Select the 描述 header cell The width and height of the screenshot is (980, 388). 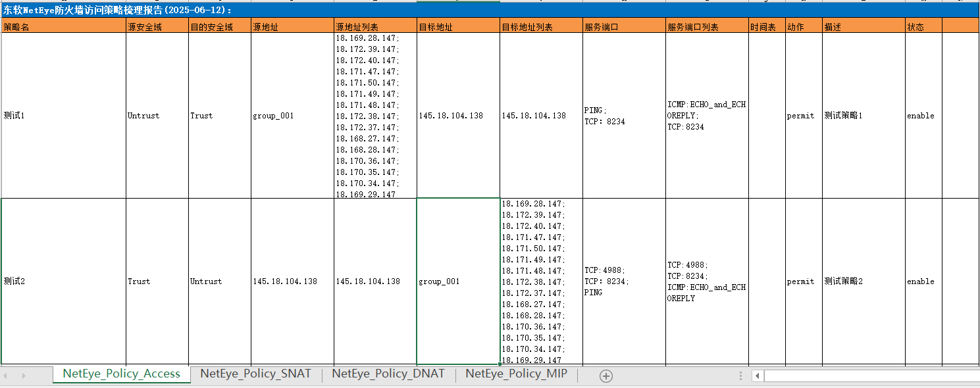(x=864, y=26)
